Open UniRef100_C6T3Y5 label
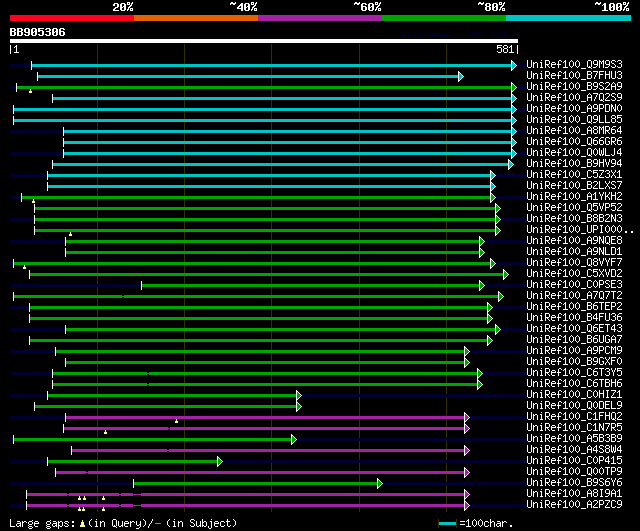The image size is (640, 531). click(574, 373)
